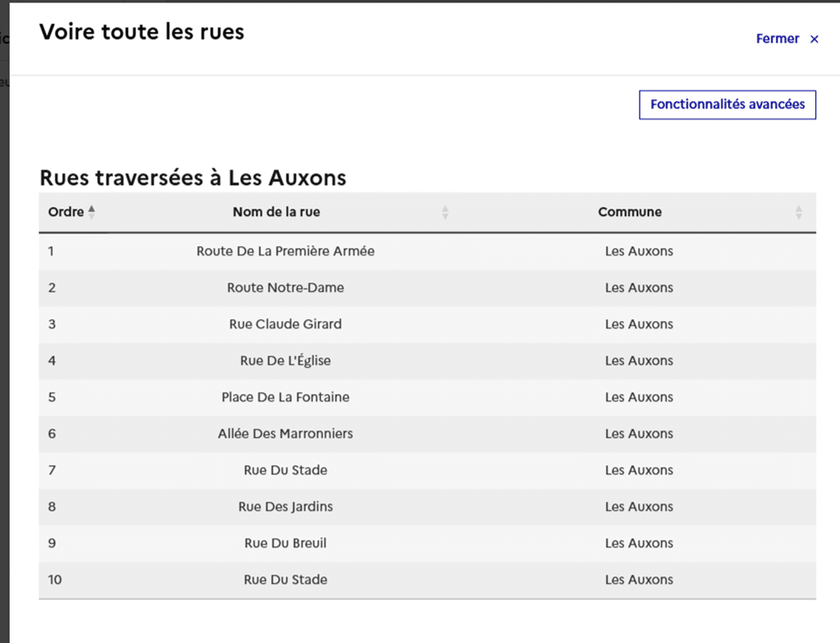Select Route Notre-Dame street name
The image size is (840, 643).
(286, 287)
